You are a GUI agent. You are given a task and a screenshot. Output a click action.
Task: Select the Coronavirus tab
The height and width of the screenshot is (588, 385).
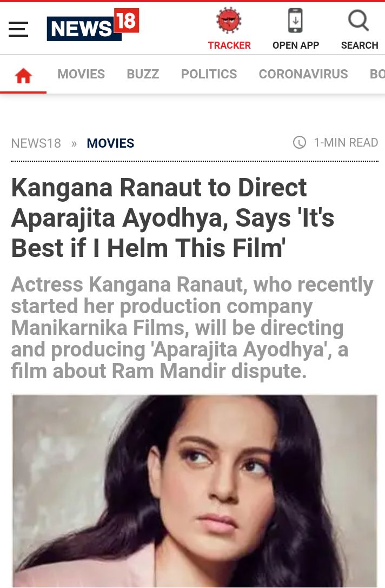point(303,74)
